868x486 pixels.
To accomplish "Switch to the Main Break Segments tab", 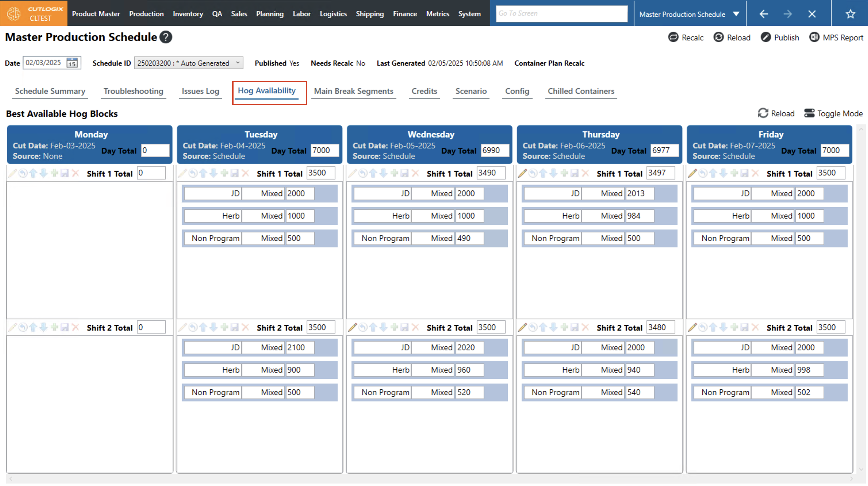I will tap(353, 91).
